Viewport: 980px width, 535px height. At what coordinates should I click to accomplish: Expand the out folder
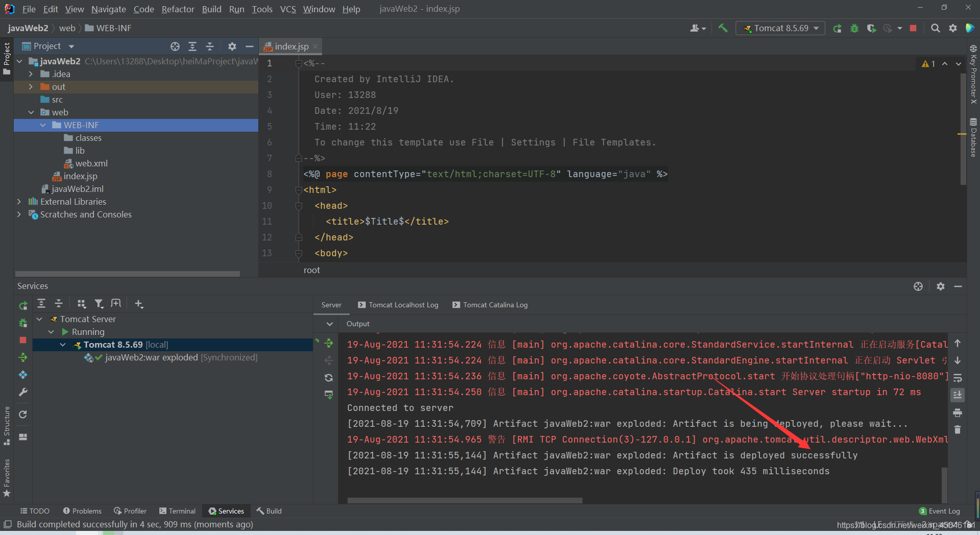coord(31,87)
